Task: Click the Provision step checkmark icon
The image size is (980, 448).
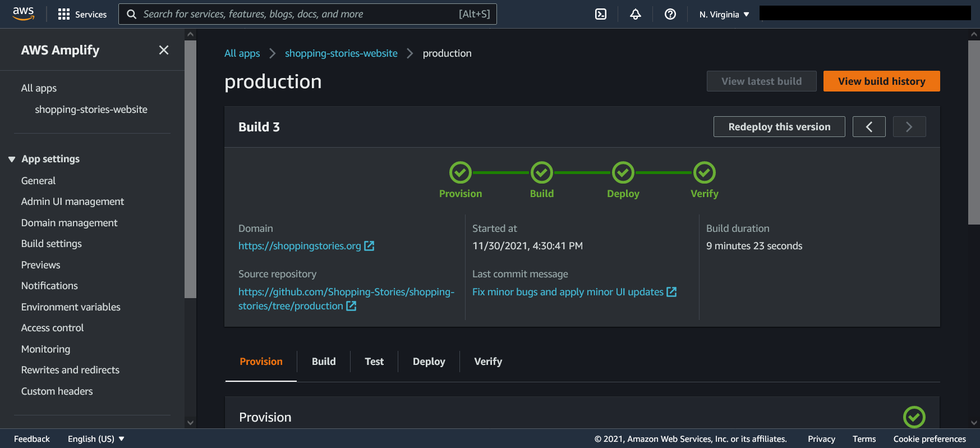Action: [x=461, y=172]
